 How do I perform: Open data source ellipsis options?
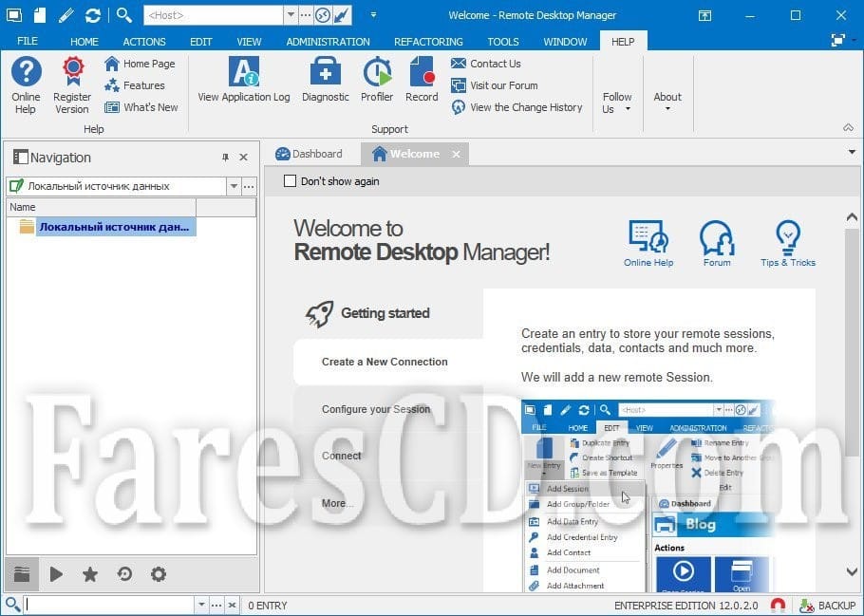click(249, 186)
